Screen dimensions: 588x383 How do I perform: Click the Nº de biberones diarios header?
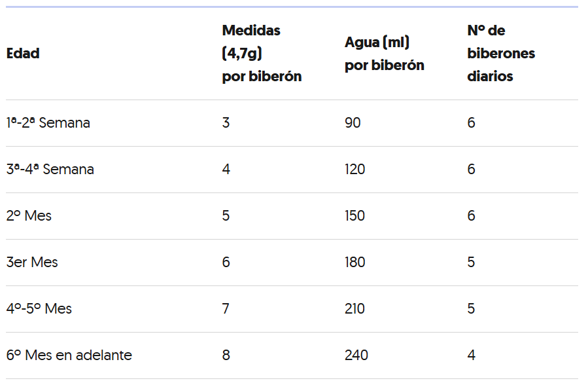[x=500, y=54]
